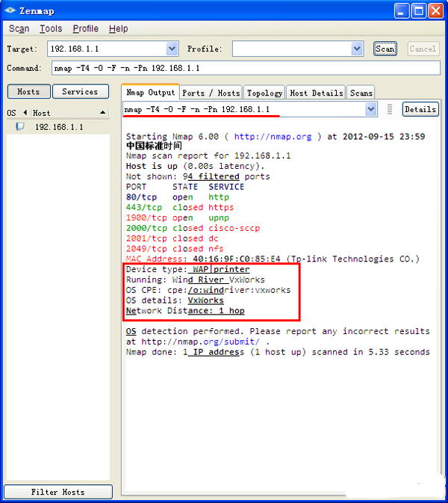Click the Details button
This screenshot has height=503, width=448.
click(420, 109)
